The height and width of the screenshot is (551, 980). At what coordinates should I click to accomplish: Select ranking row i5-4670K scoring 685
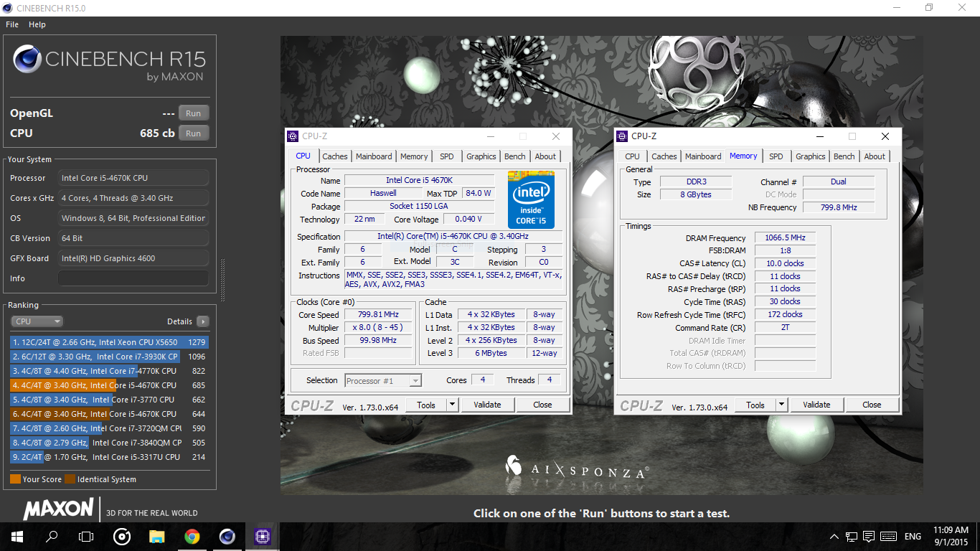[x=109, y=385]
